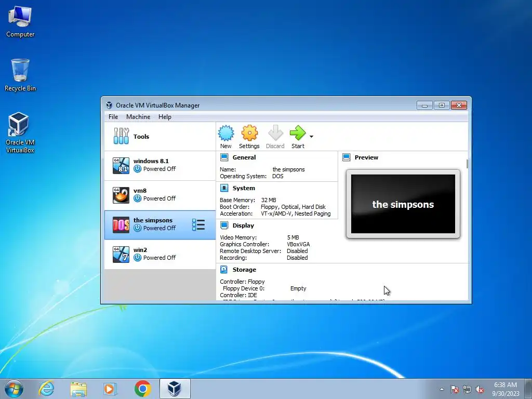Click the Windows 8.1 OS icon
532x399 pixels.
click(121, 166)
